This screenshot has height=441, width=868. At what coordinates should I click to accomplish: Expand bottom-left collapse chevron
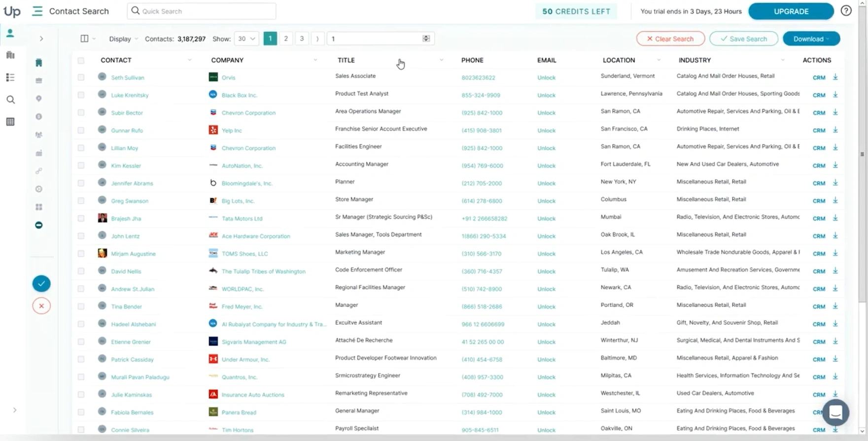click(x=15, y=410)
